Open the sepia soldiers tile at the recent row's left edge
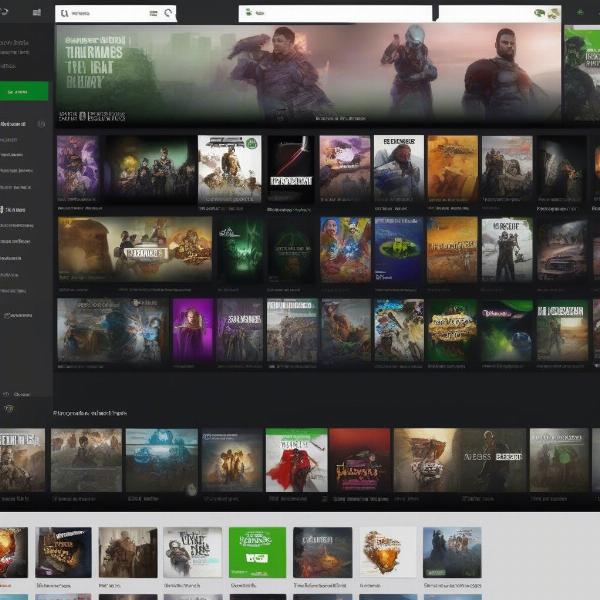600x600 pixels. [x=22, y=460]
